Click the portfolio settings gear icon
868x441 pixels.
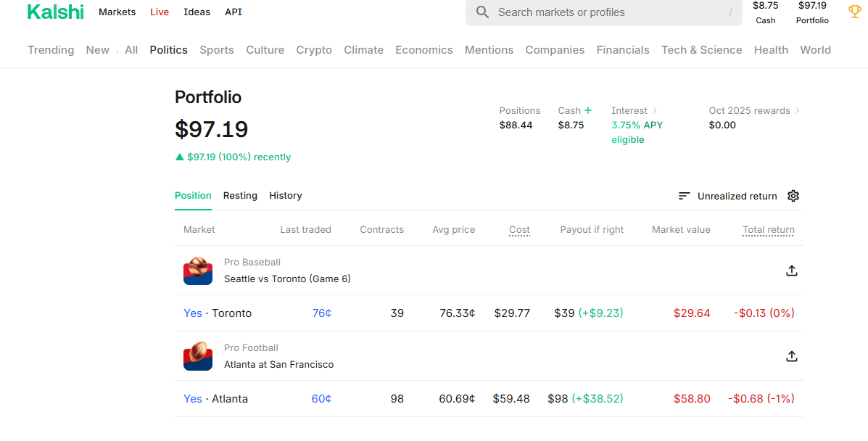[x=793, y=196]
